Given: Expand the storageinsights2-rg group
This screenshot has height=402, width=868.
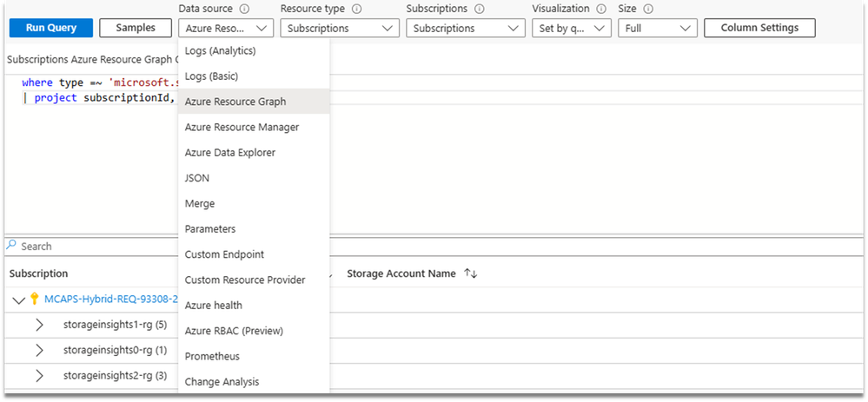Looking at the screenshot, I should click(x=39, y=376).
